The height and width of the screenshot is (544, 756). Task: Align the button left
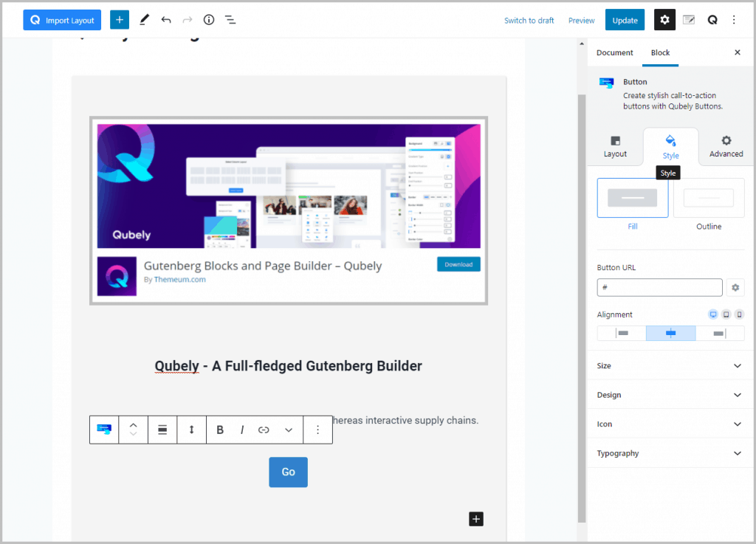pos(622,333)
